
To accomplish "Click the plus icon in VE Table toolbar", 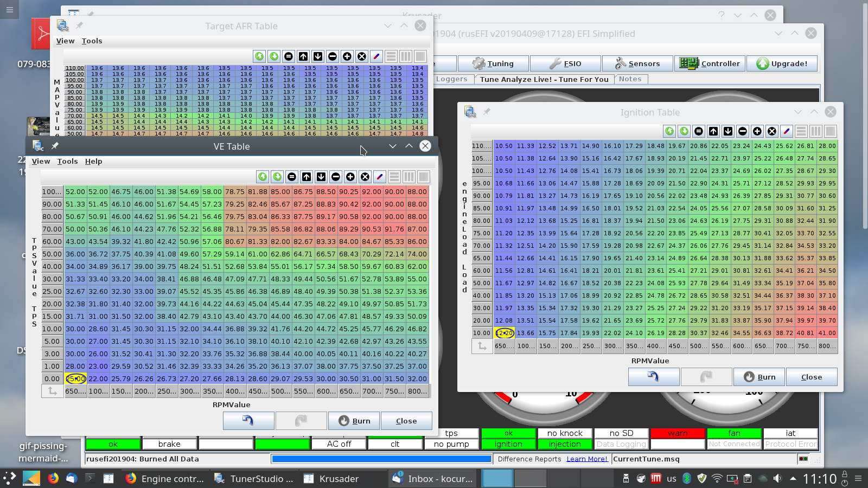I will tap(350, 177).
